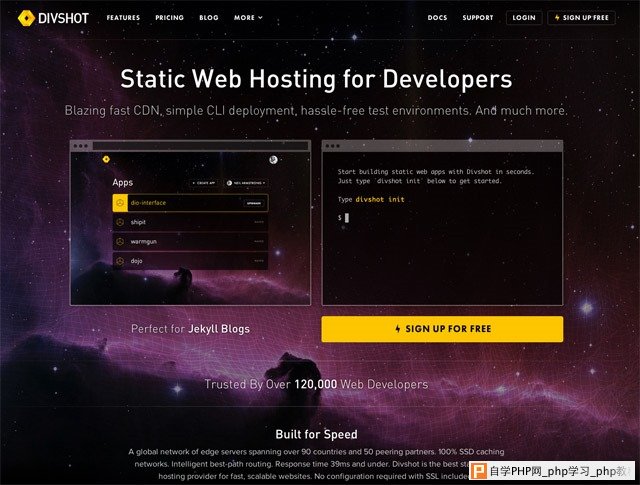Click the 'Perfect for Jekyll Blogs' text
This screenshot has width=640, height=485.
[x=190, y=329]
